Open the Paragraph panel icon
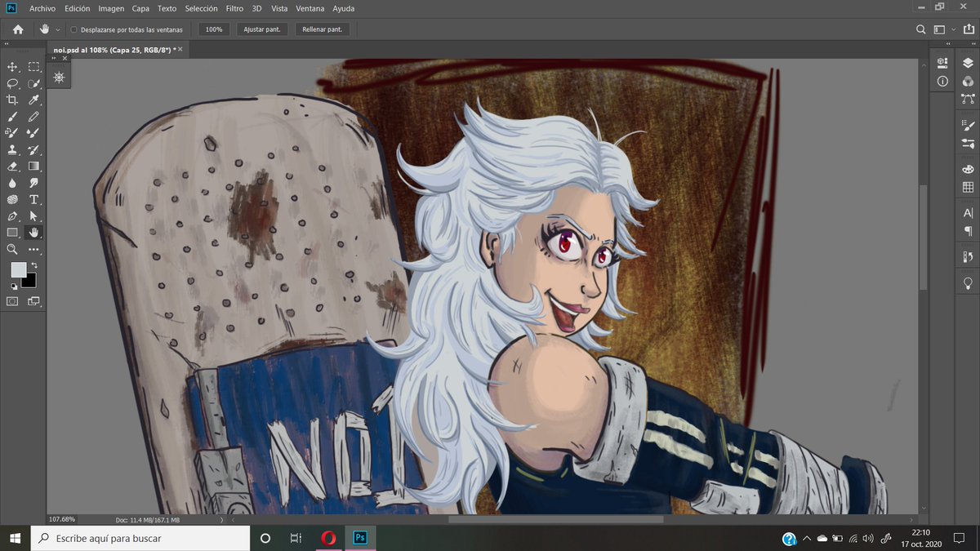 (968, 231)
